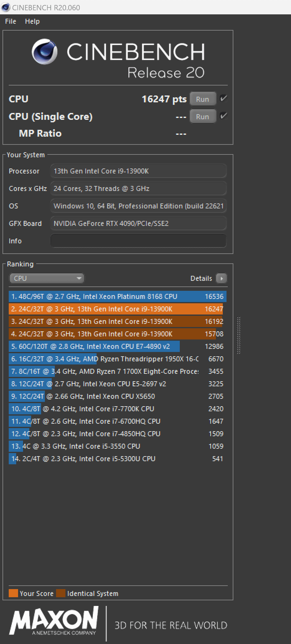Click the Info input field

pos(138,241)
